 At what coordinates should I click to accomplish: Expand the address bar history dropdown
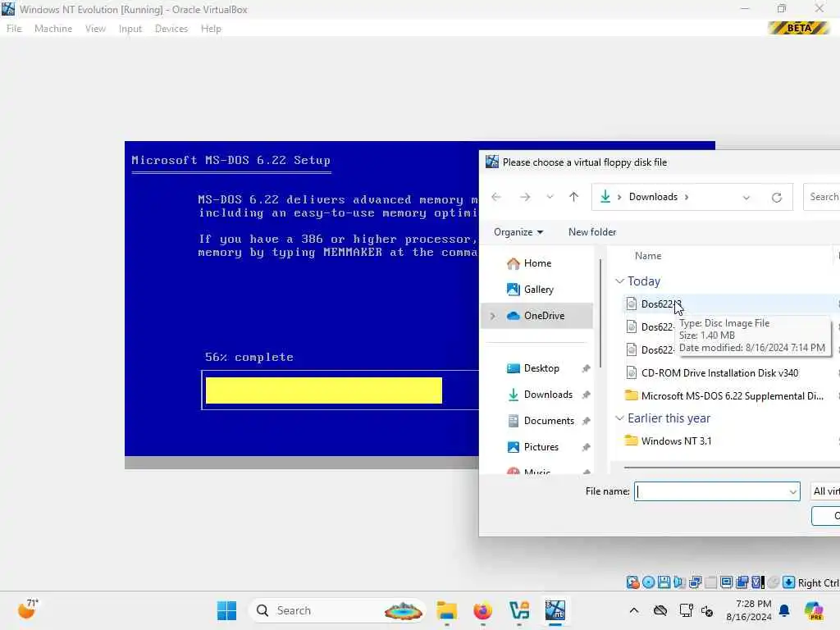(746, 197)
